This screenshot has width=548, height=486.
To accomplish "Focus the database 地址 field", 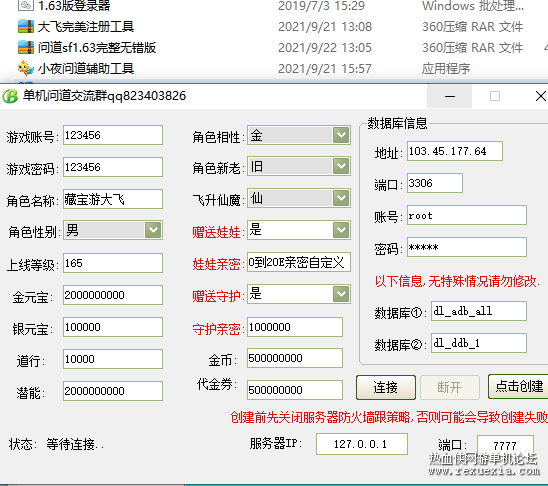I will pyautogui.click(x=455, y=151).
